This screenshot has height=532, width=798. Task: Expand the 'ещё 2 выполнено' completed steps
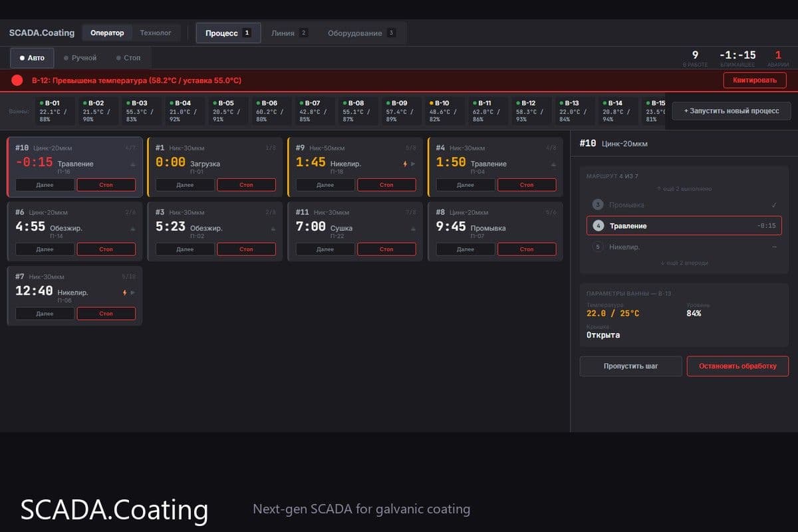coord(684,188)
